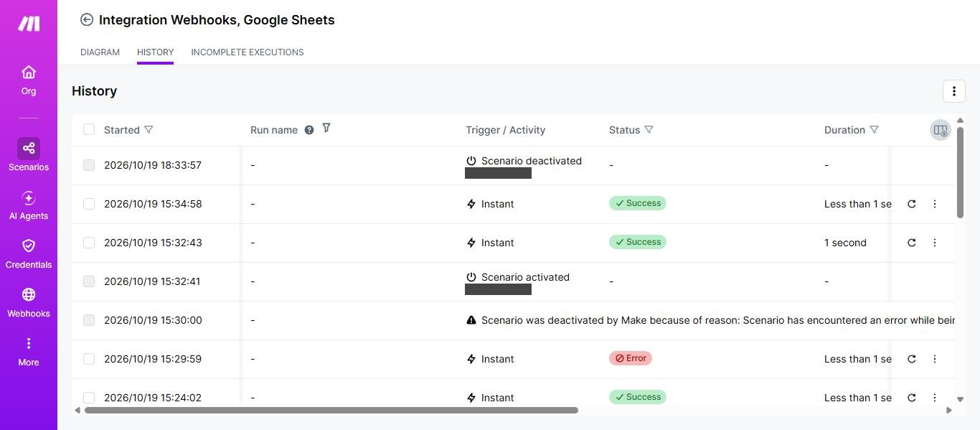This screenshot has width=980, height=430.
Task: Click the '1 second' duration value
Action: (845, 243)
